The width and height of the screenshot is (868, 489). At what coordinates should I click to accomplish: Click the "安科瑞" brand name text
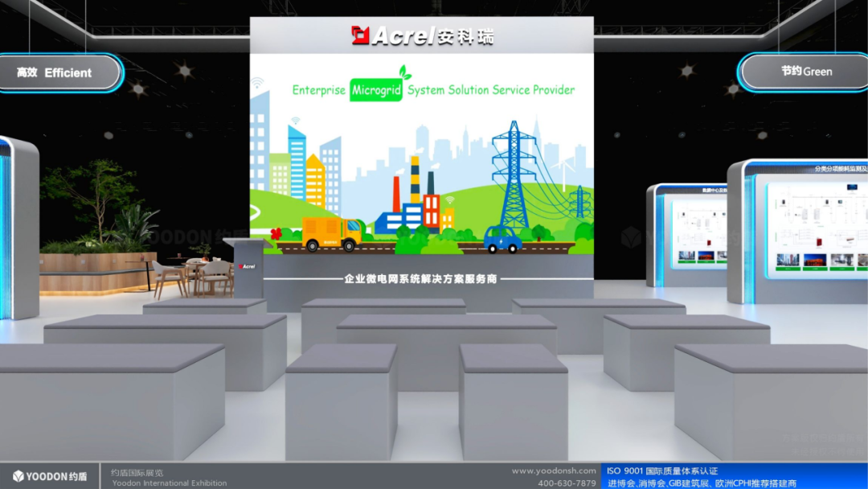(465, 36)
